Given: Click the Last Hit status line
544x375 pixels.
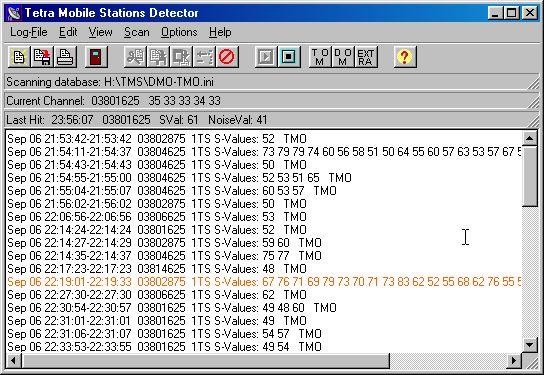Looking at the screenshot, I should click(272, 120).
